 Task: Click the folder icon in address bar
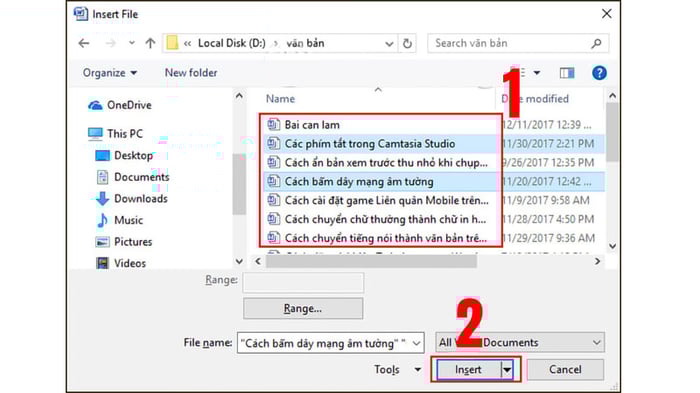click(172, 43)
